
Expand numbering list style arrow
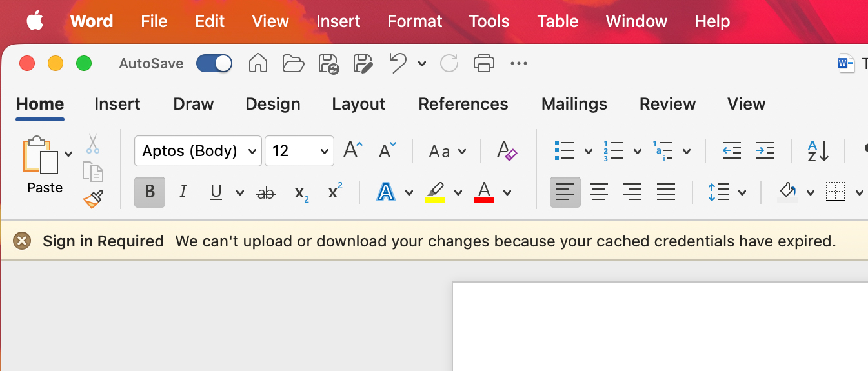click(638, 152)
